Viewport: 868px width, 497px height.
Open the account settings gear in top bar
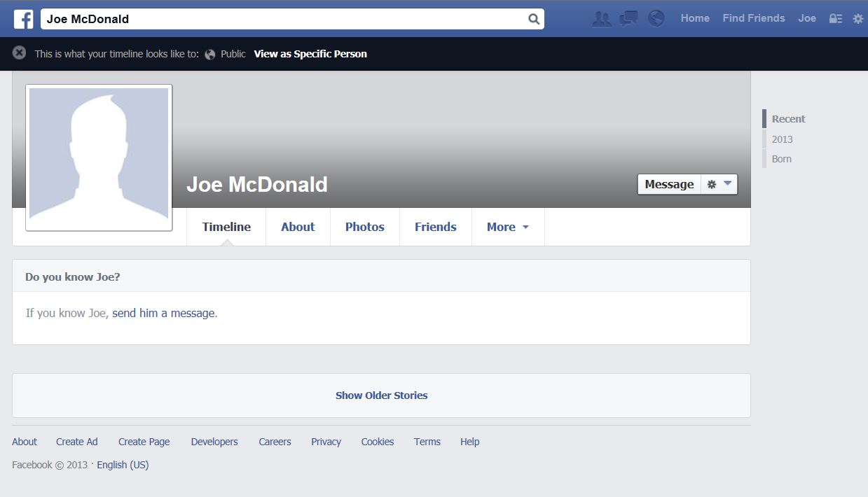[858, 19]
